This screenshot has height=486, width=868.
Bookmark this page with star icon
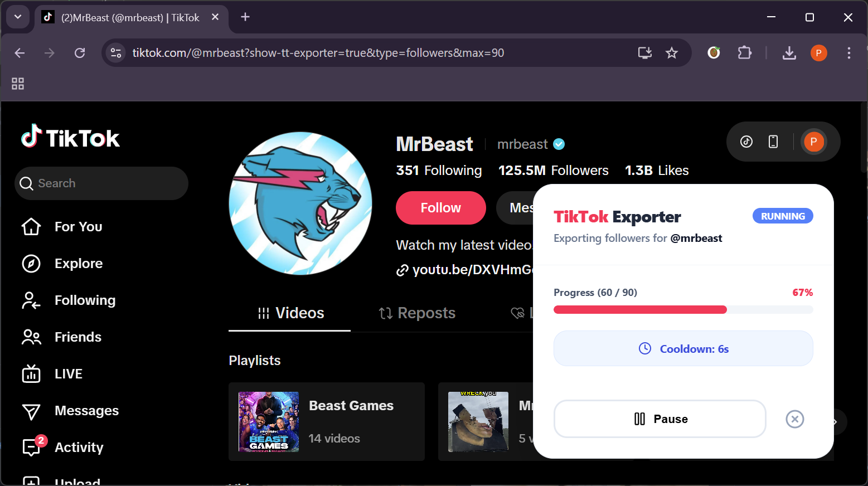point(672,53)
